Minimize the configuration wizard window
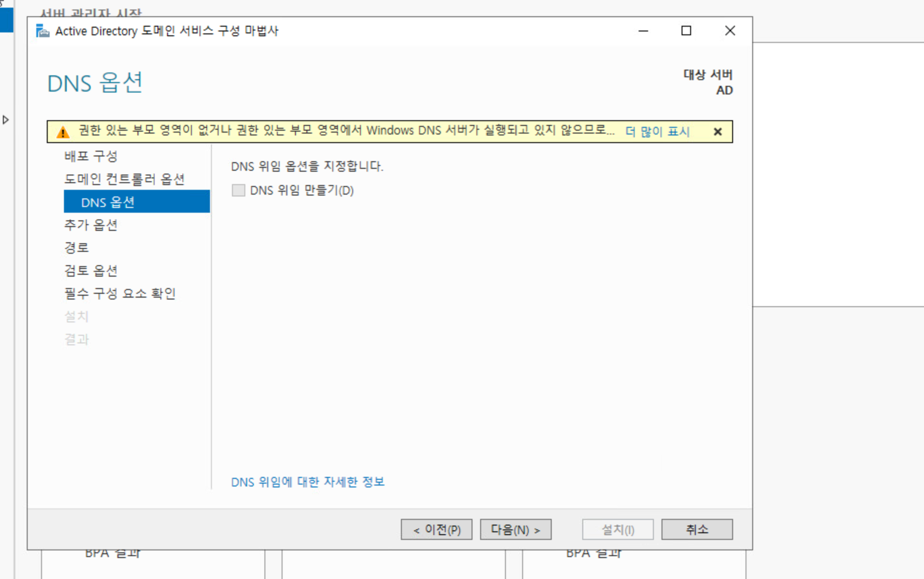 643,31
